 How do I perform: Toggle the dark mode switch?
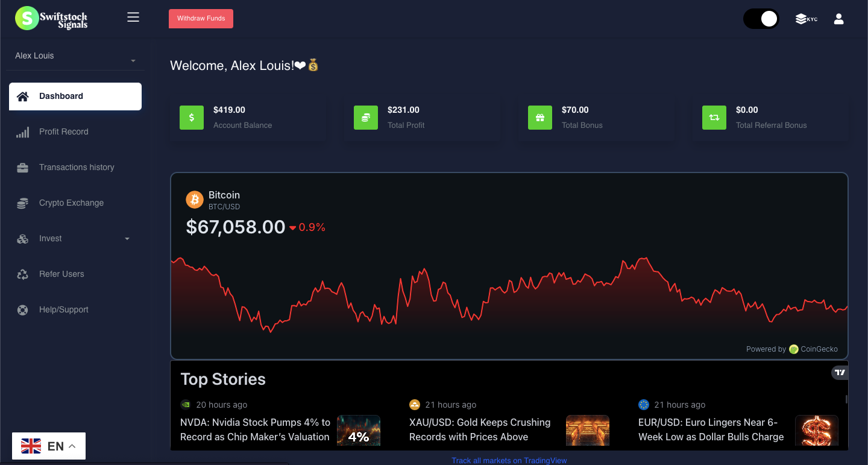point(761,19)
